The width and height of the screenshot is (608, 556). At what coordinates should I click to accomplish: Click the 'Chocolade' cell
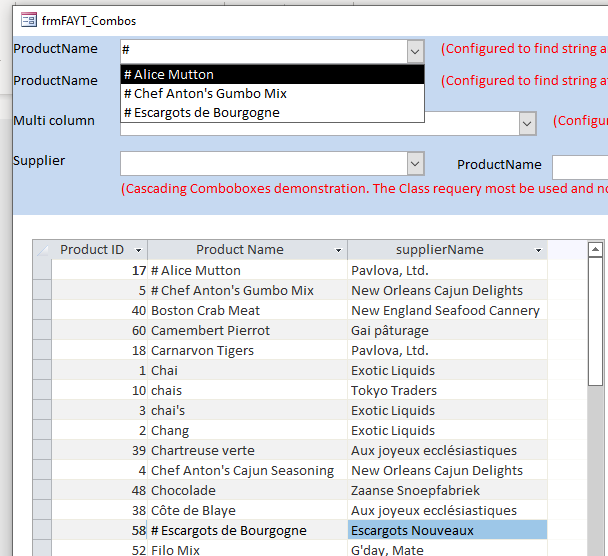coord(247,490)
